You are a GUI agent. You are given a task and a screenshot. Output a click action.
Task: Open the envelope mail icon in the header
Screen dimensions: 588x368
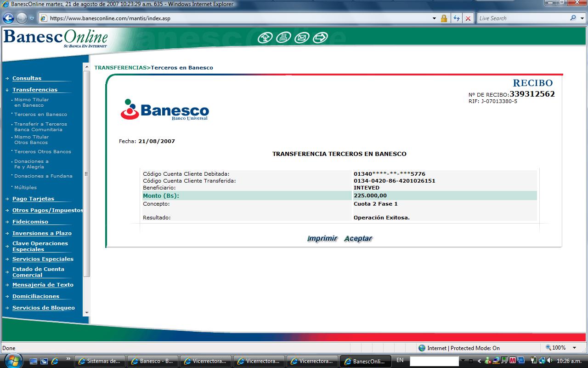tap(302, 38)
